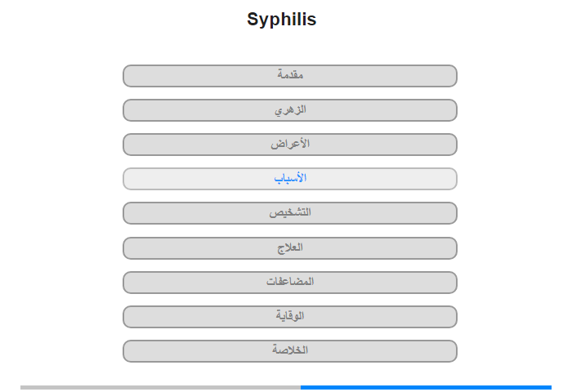
Task: Open the مقدمة introduction section
Action: click(x=290, y=76)
